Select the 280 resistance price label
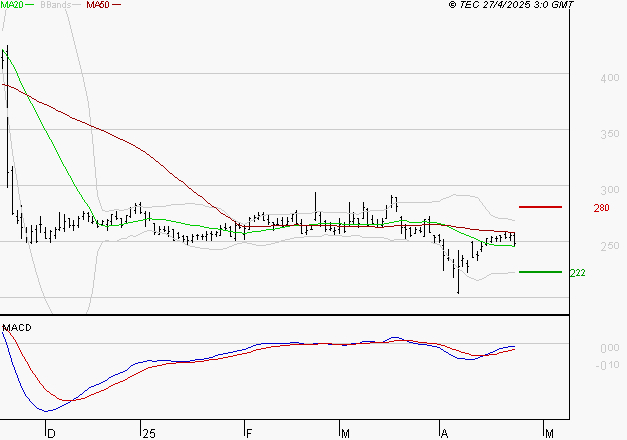This screenshot has width=627, height=440. (601, 208)
